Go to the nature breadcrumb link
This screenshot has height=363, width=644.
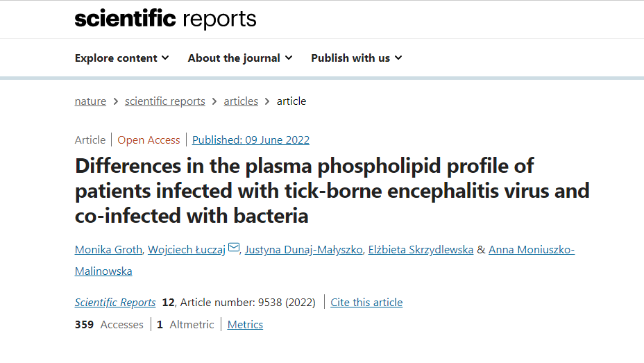tap(90, 101)
